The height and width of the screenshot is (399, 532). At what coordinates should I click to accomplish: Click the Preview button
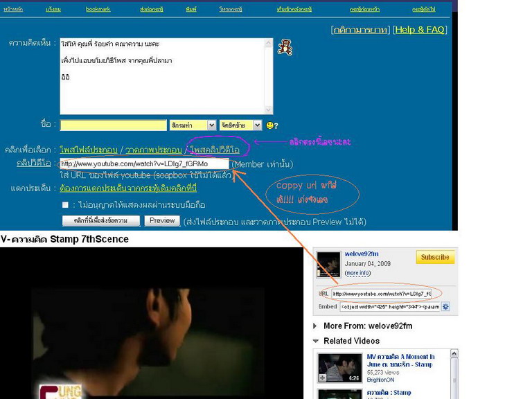(x=162, y=220)
